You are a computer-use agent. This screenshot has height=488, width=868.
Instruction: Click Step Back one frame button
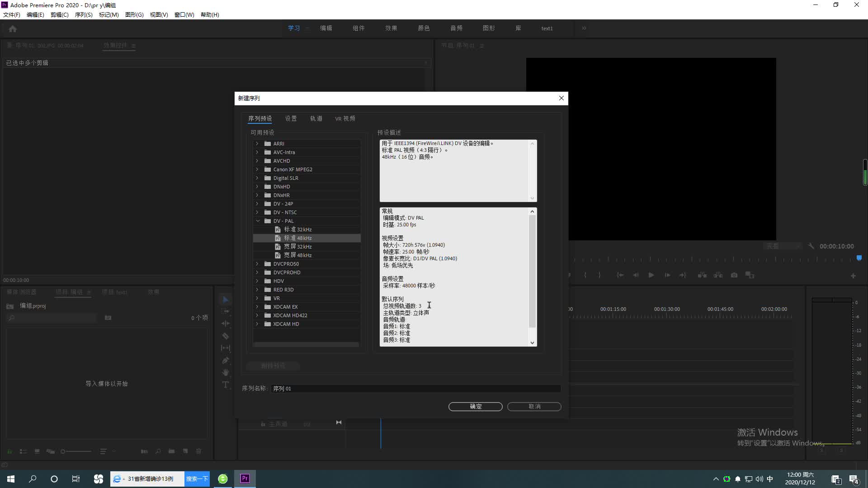point(636,275)
